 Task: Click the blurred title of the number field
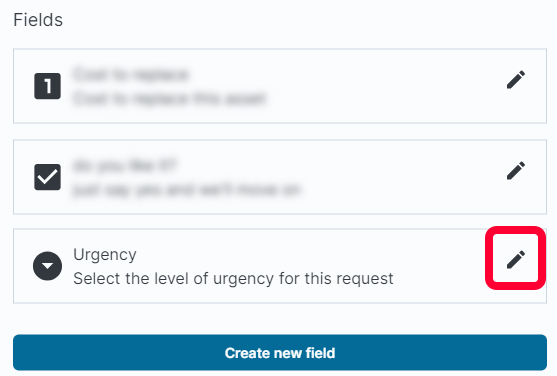[131, 75]
